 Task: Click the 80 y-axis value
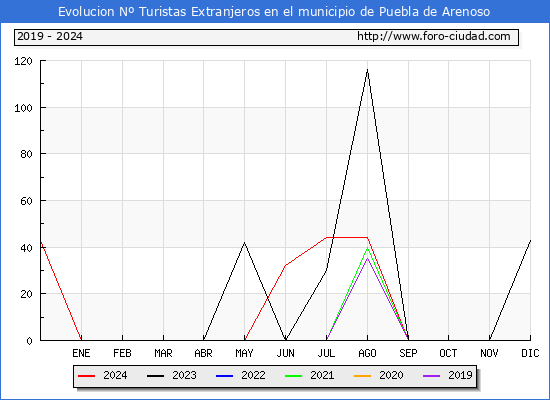point(26,154)
